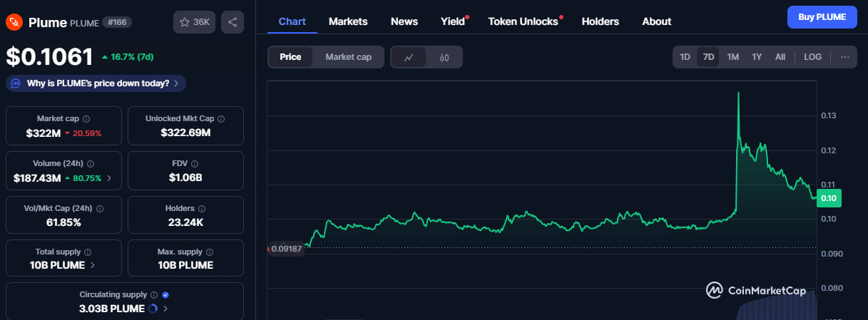Toggle chart to Price view
This screenshot has width=868, height=320.
pyautogui.click(x=290, y=57)
